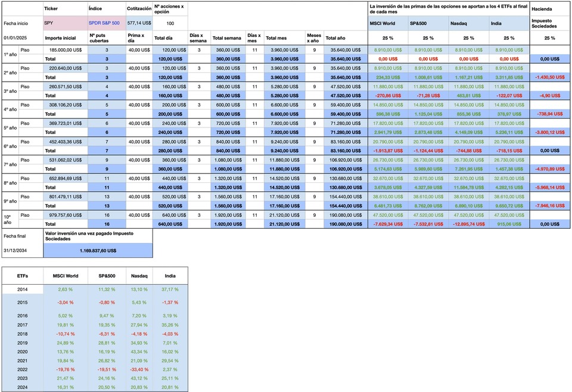Select the -33,40 % Nasdaq return
The width and height of the screenshot is (572, 392).
pos(139,369)
